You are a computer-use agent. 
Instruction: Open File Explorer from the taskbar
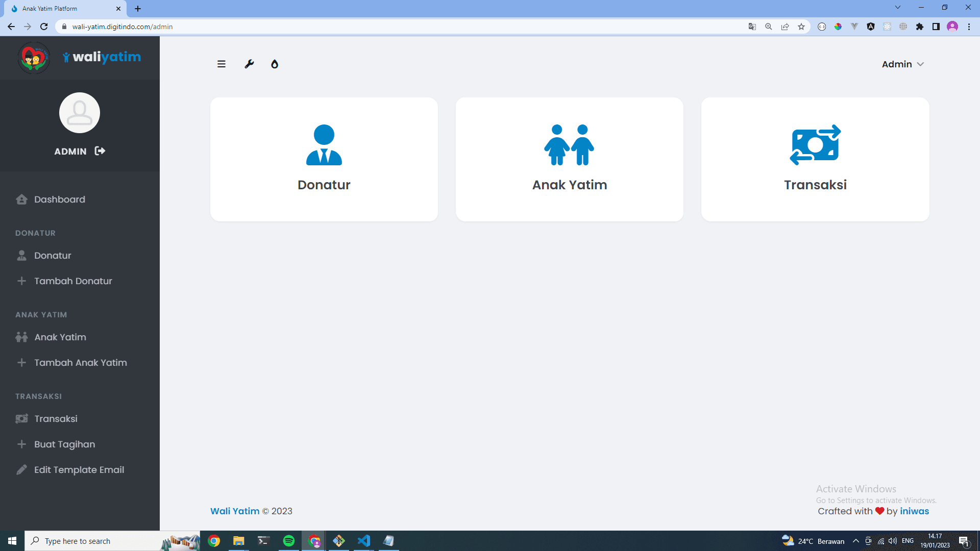pos(239,541)
